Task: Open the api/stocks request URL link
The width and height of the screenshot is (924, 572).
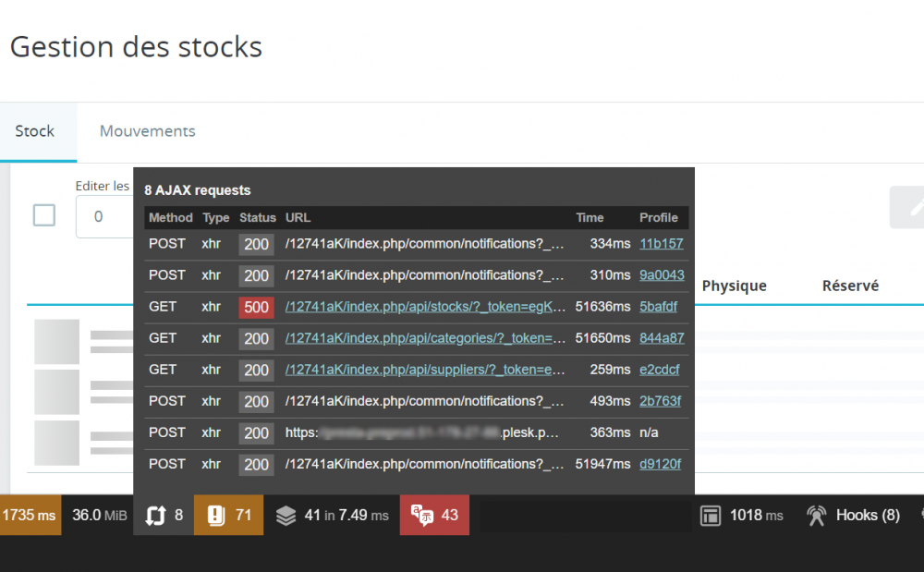Action: (425, 307)
